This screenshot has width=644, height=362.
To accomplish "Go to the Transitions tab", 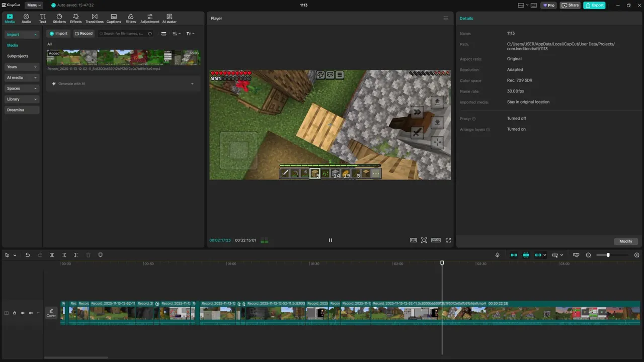I will [x=95, y=19].
